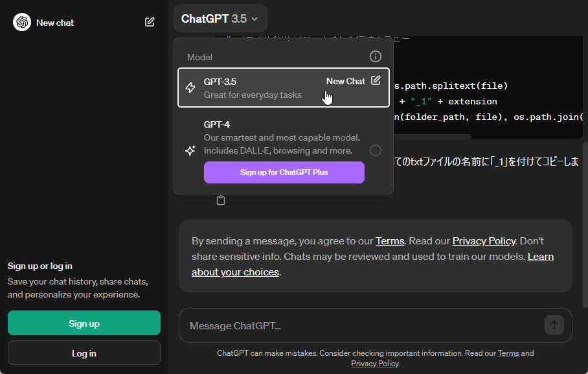Click the Sign up for ChatGPT Plus button
Viewport: 588px width, 374px height.
[x=284, y=172]
